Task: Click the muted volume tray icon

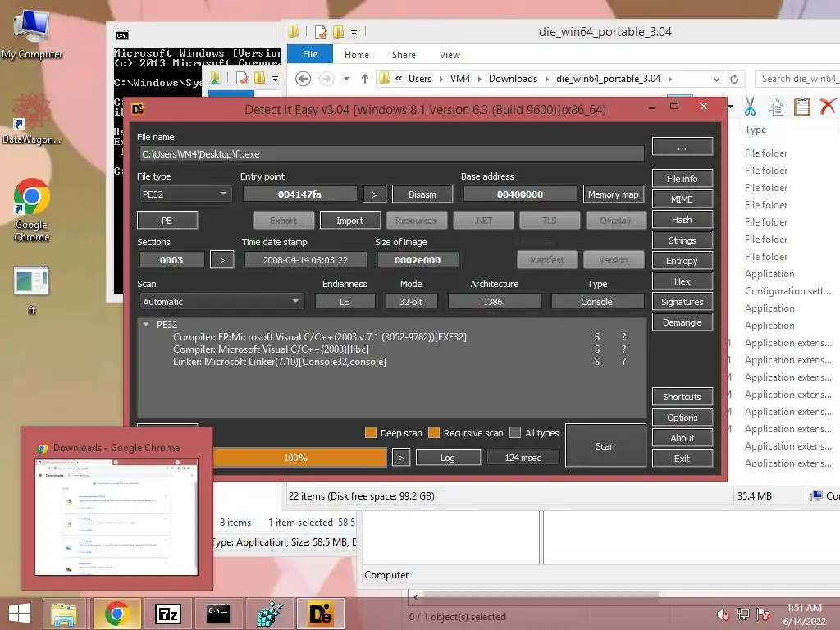Action: 723,614
